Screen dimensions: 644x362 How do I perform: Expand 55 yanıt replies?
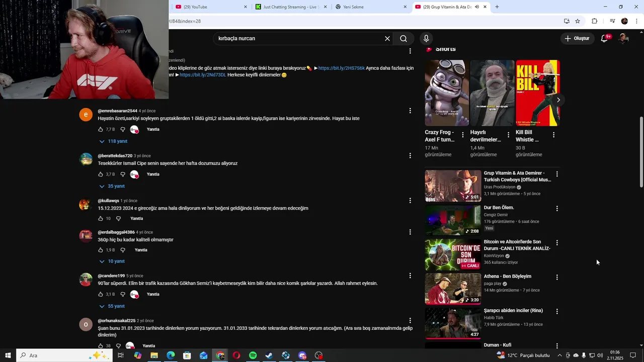(112, 306)
